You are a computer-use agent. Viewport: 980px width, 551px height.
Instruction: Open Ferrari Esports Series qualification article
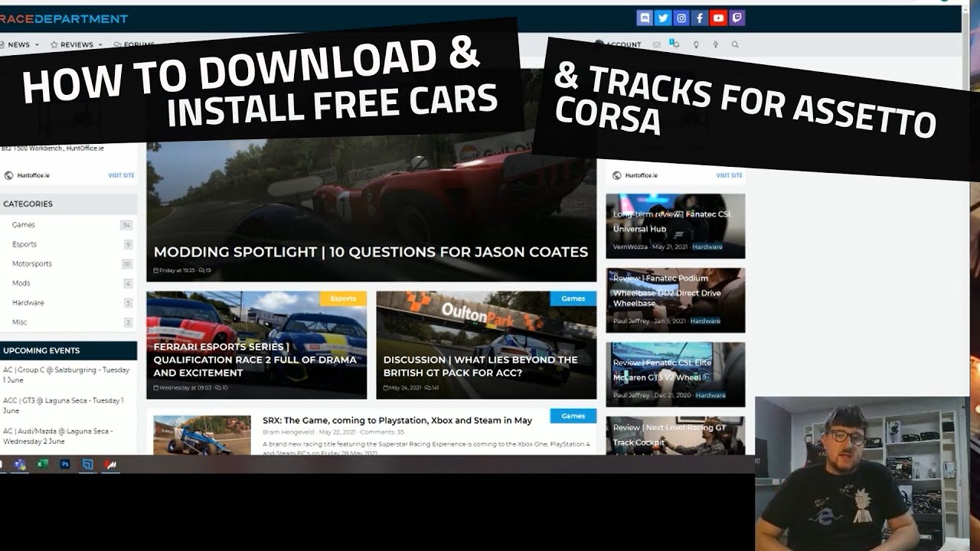(255, 360)
